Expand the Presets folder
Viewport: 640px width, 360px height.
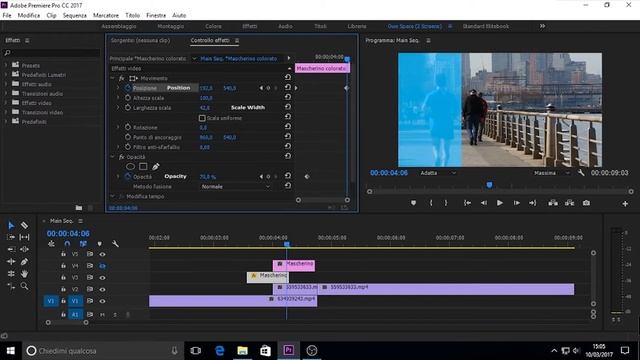point(6,65)
